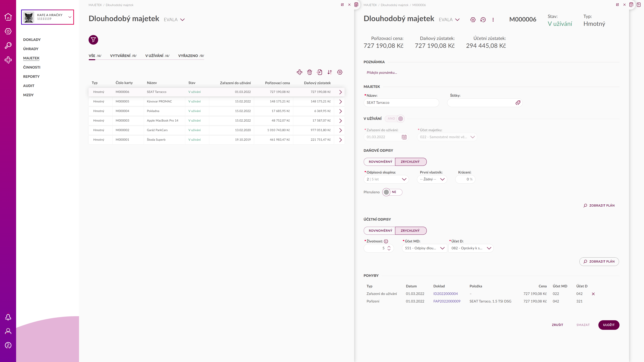Open the Účet D dropdown
Image resolution: width=644 pixels, height=362 pixels.
(x=471, y=248)
